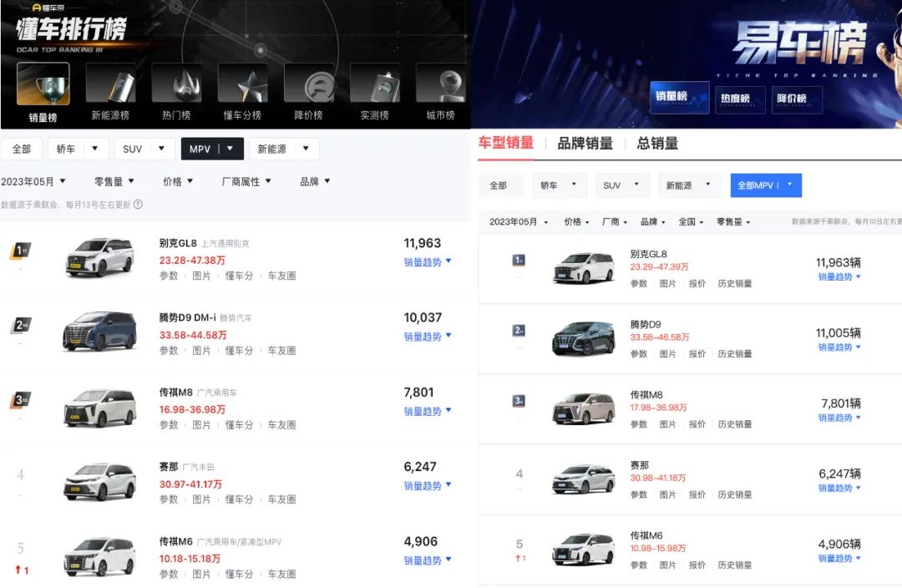Image resolution: width=902 pixels, height=588 pixels.
Task: Open the 品牌 dropdown on 懂车帝
Action: (x=315, y=182)
